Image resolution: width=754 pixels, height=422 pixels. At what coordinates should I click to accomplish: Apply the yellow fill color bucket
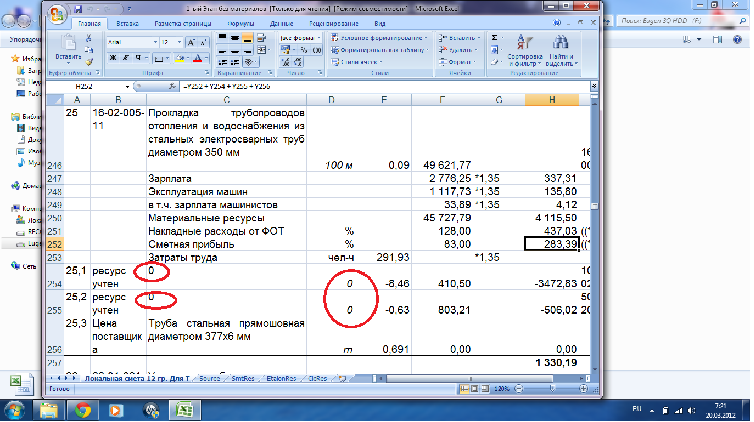coord(179,59)
